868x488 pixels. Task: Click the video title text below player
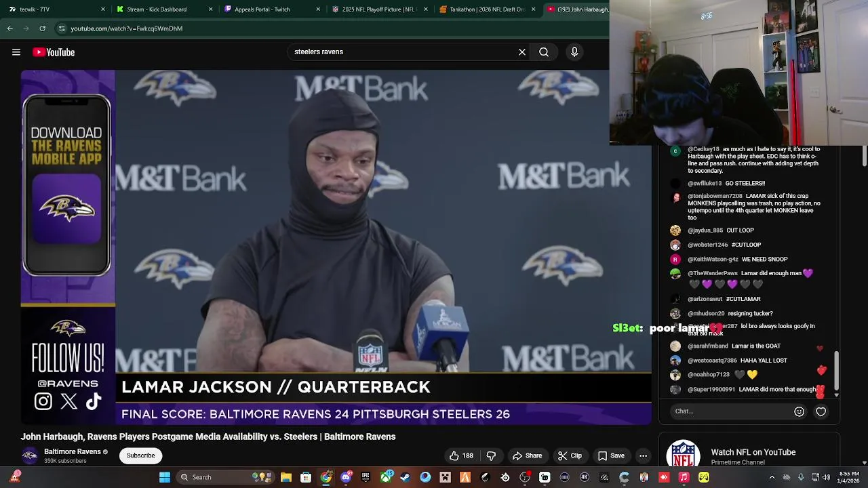click(208, 436)
